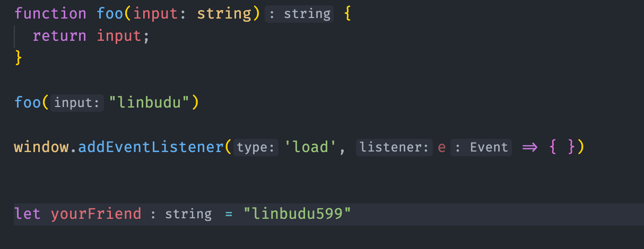
Task: Click the "function" keyword
Action: (50, 13)
